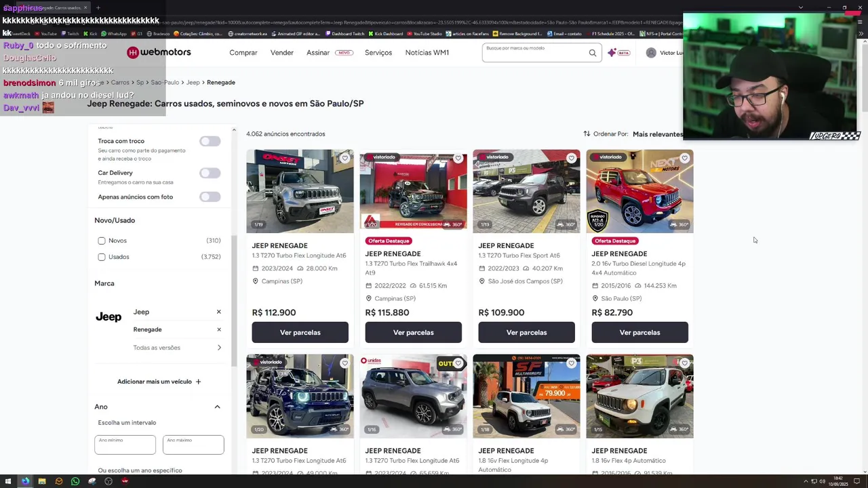Go to Jeep breadcrumb
The height and width of the screenshot is (488, 868).
(x=193, y=82)
